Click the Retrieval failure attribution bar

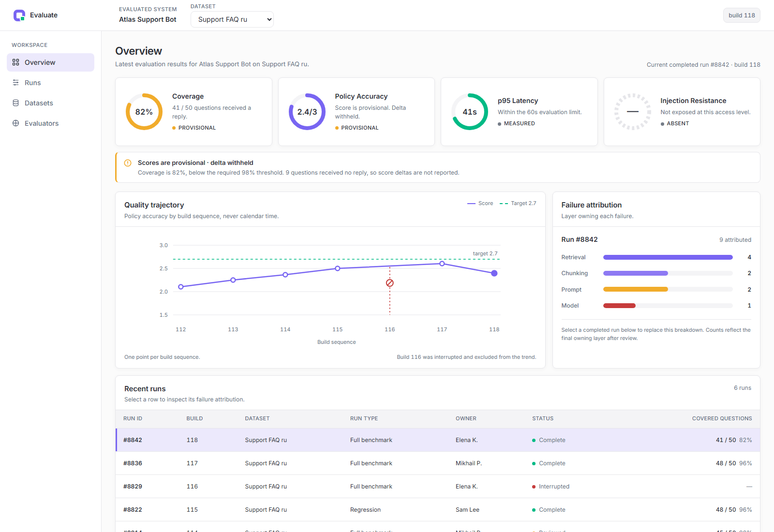click(x=668, y=257)
